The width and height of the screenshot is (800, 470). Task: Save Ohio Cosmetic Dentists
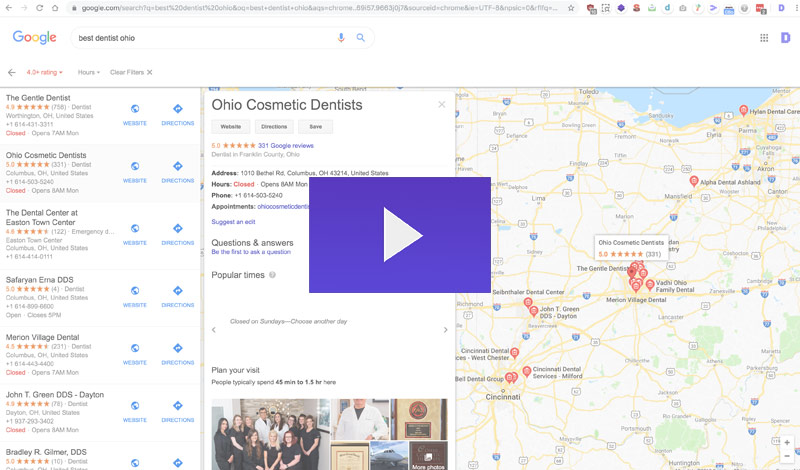pyautogui.click(x=315, y=127)
